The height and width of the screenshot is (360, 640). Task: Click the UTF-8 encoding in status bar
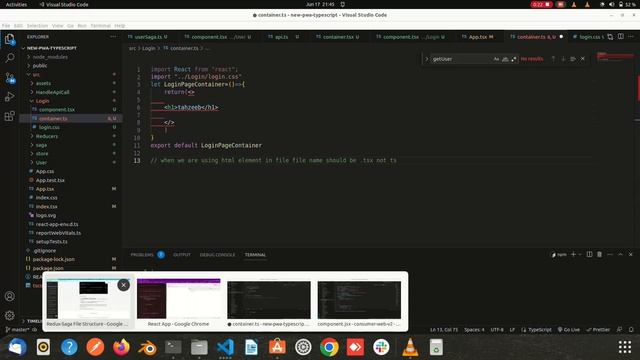[x=497, y=329]
